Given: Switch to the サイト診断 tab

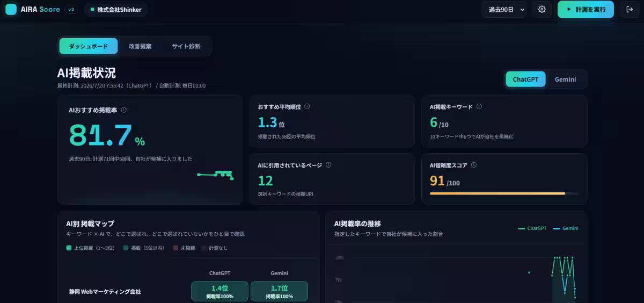Looking at the screenshot, I should tap(186, 46).
